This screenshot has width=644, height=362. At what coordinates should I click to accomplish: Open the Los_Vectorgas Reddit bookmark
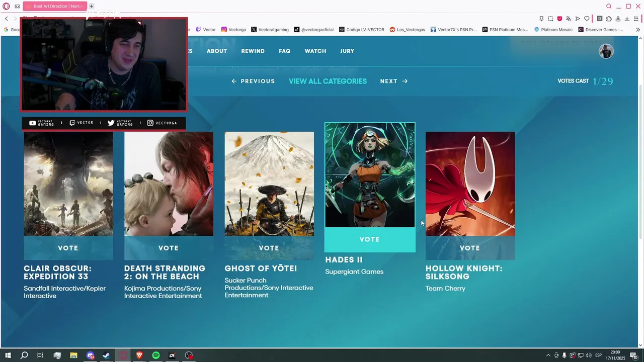pyautogui.click(x=408, y=30)
